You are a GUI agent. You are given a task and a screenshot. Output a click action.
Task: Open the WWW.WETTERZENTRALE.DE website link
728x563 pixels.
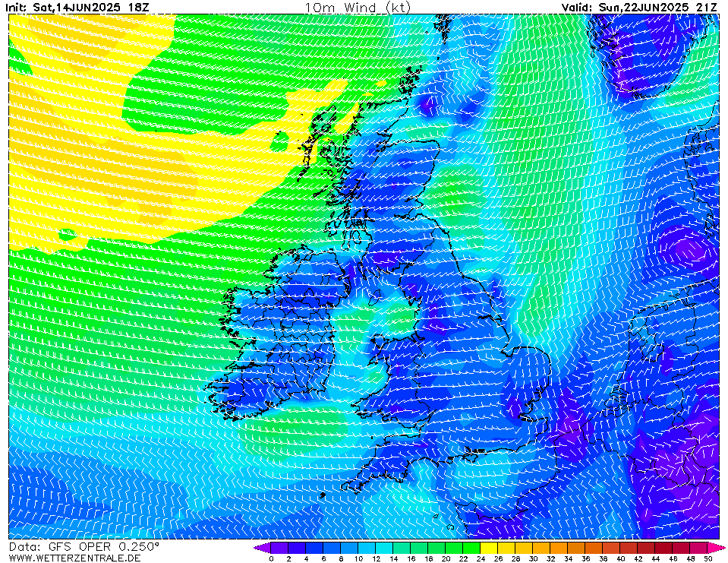[74, 558]
